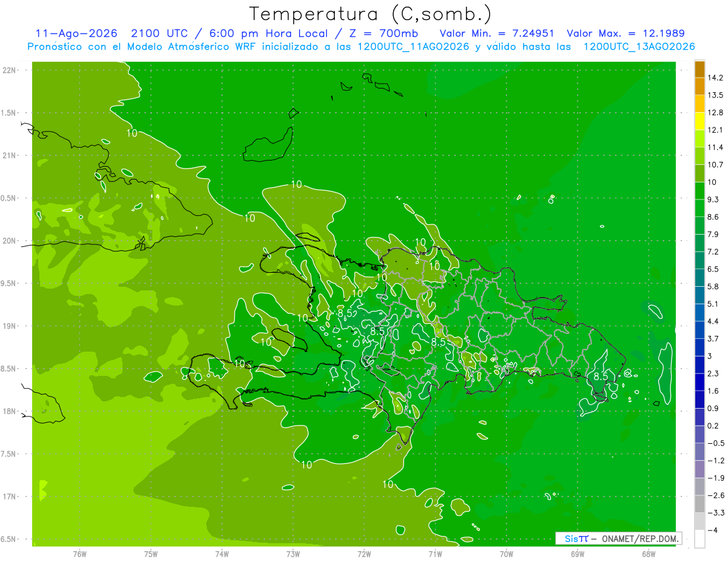This screenshot has height=562, width=728.
Task: Pick the yellow swatch between 12.1 and 12.8
Action: (x=699, y=121)
